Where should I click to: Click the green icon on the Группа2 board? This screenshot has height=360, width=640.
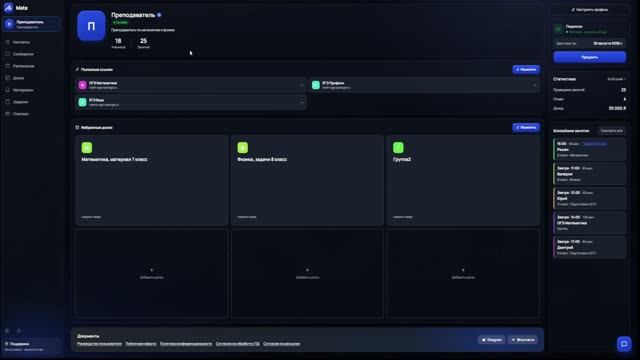[398, 147]
